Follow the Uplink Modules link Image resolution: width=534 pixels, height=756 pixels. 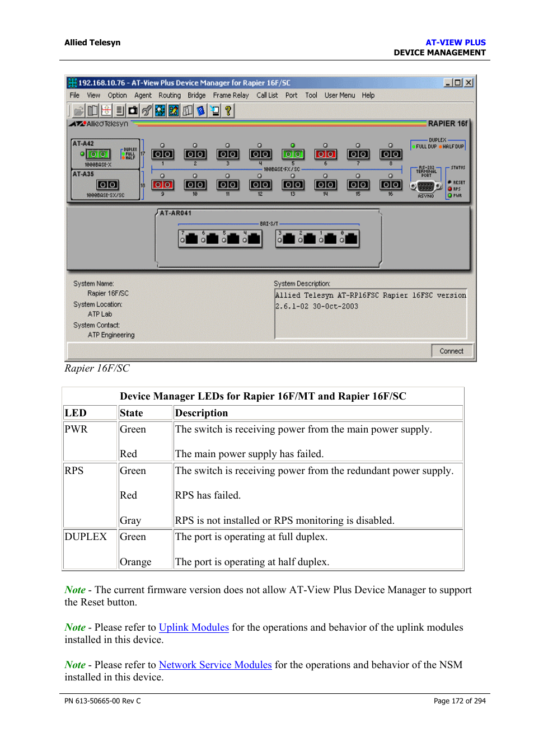point(194,627)
